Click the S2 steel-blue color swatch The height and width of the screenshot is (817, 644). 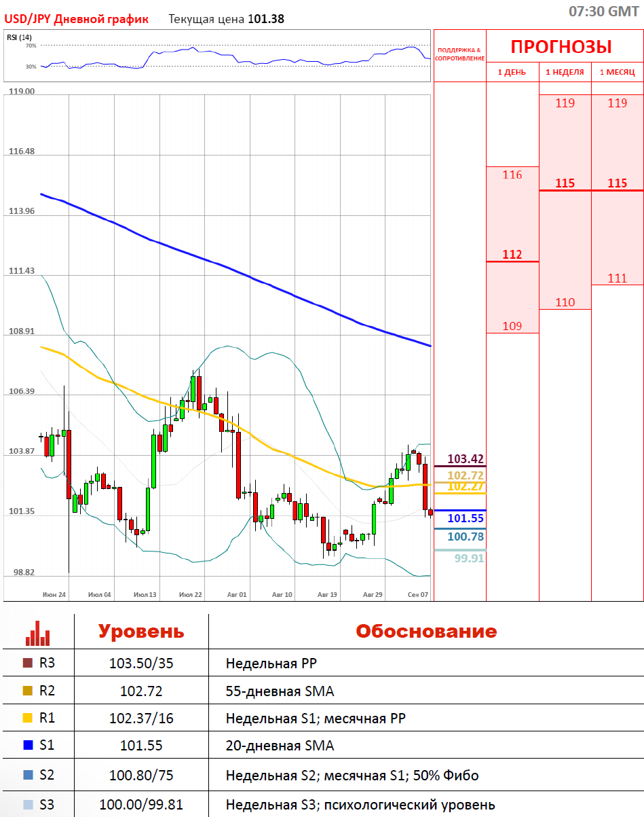[x=28, y=775]
